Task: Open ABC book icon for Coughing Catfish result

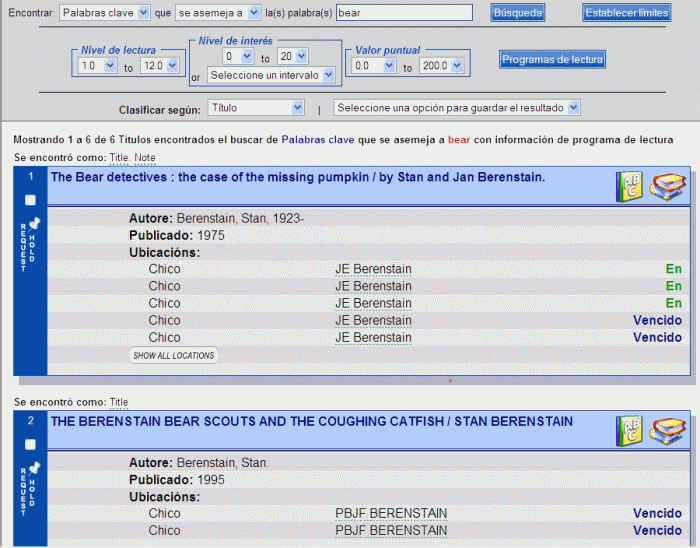Action: [x=629, y=431]
